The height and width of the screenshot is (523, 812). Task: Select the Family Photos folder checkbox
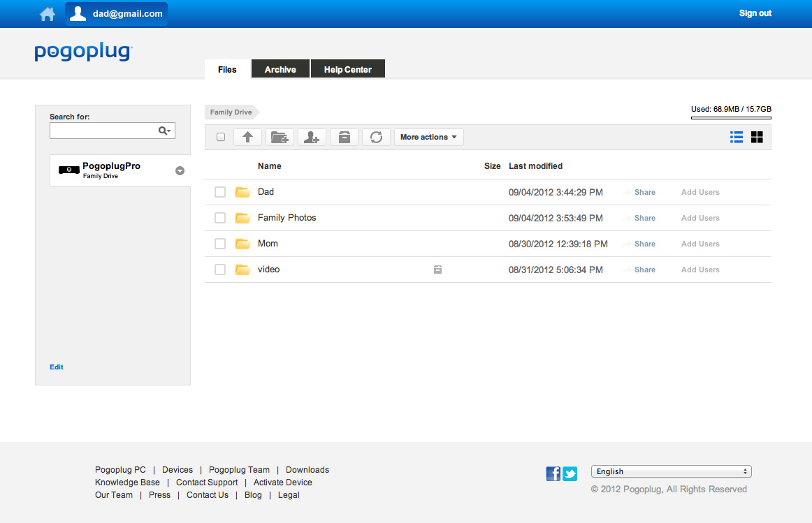[220, 218]
